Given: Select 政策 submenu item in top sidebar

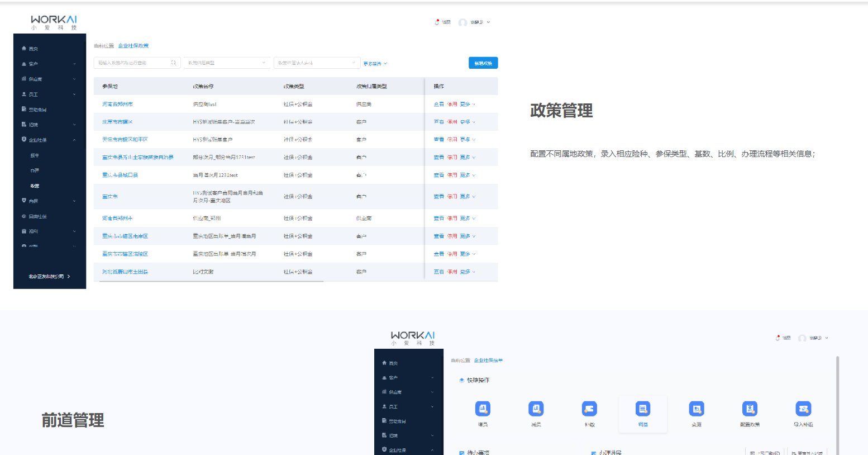Looking at the screenshot, I should click(x=35, y=186).
